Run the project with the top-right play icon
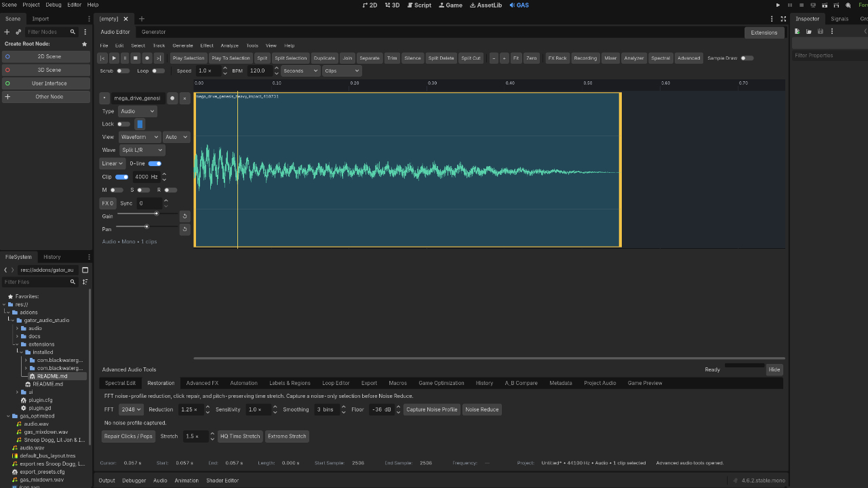The image size is (868, 488). [x=778, y=5]
